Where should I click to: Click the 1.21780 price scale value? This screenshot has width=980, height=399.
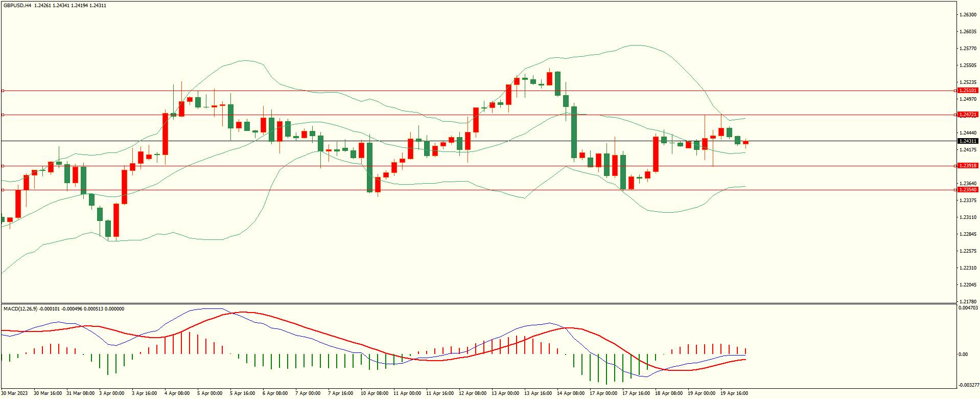point(968,302)
